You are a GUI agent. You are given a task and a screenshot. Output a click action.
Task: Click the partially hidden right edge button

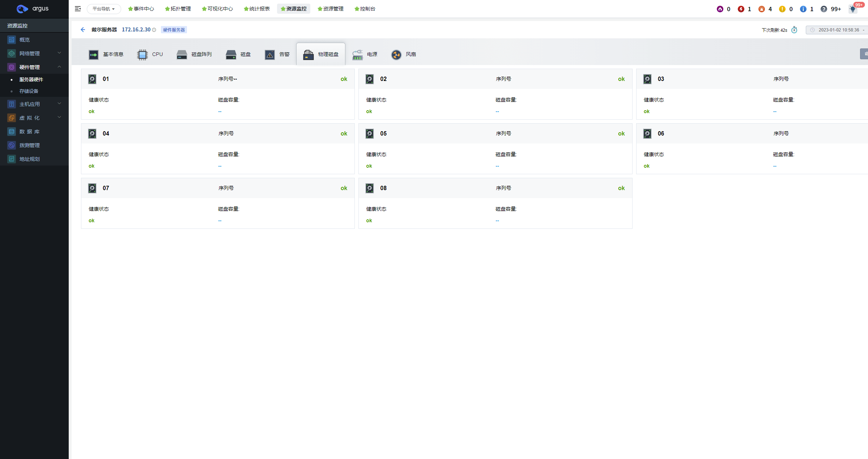click(x=864, y=54)
